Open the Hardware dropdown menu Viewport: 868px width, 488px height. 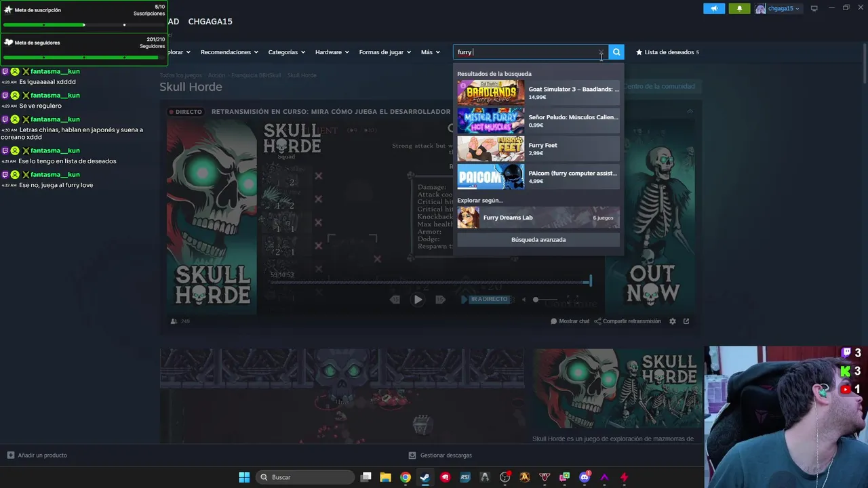click(x=332, y=52)
